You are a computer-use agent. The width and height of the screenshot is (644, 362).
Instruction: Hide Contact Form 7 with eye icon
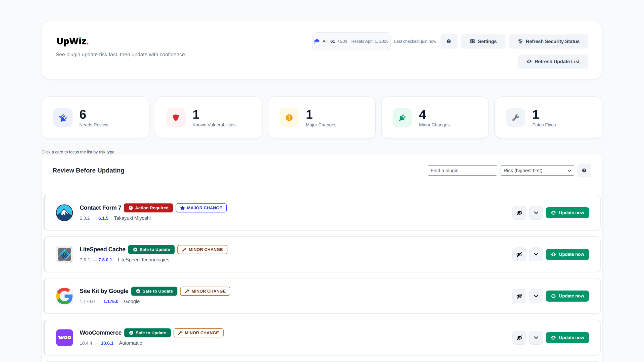tap(519, 213)
